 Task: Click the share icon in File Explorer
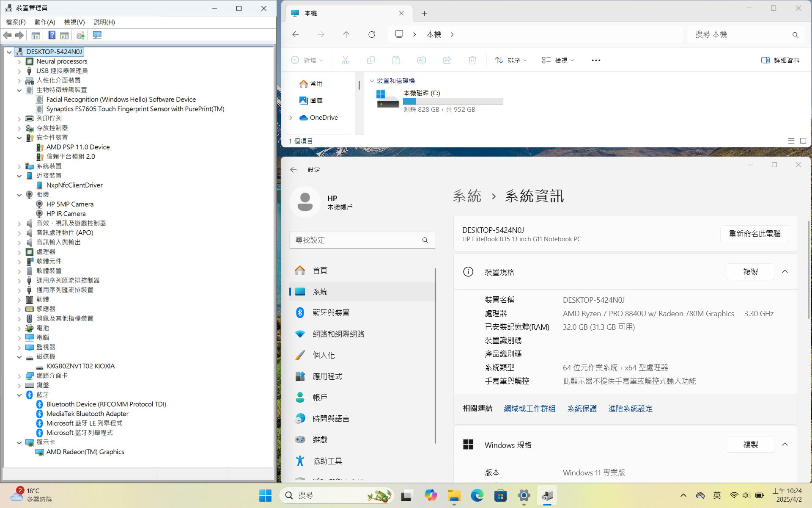[x=447, y=60]
